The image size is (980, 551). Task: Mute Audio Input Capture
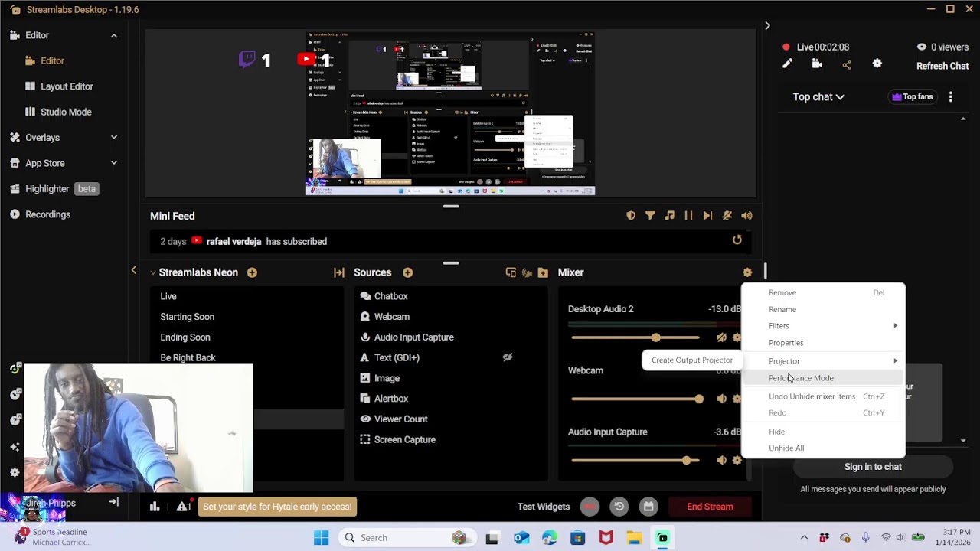[721, 460]
